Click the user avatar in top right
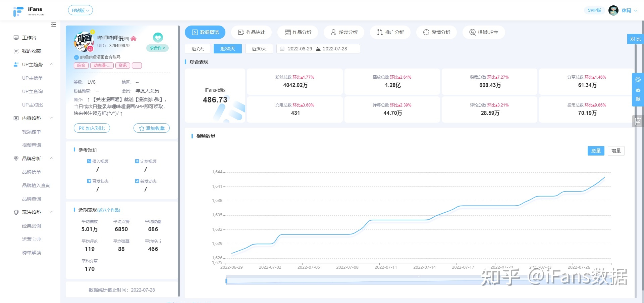Screen dimensions: 644x303 [x=613, y=10]
